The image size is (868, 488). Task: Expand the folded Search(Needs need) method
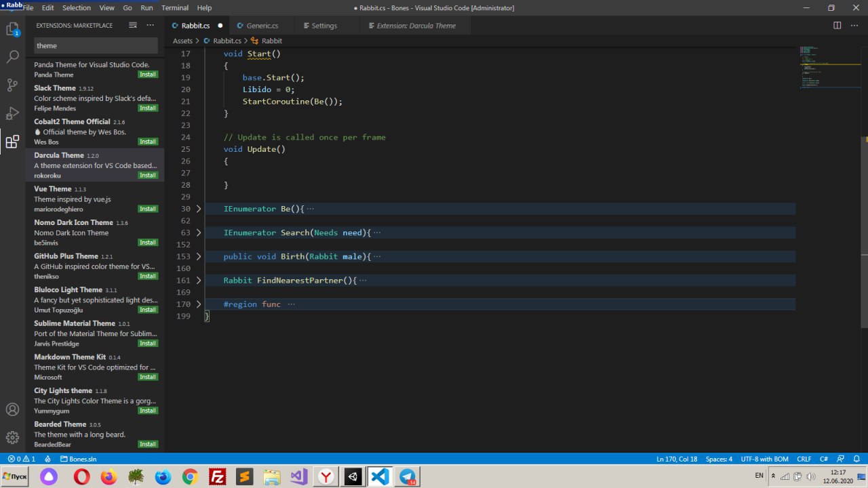click(x=199, y=232)
